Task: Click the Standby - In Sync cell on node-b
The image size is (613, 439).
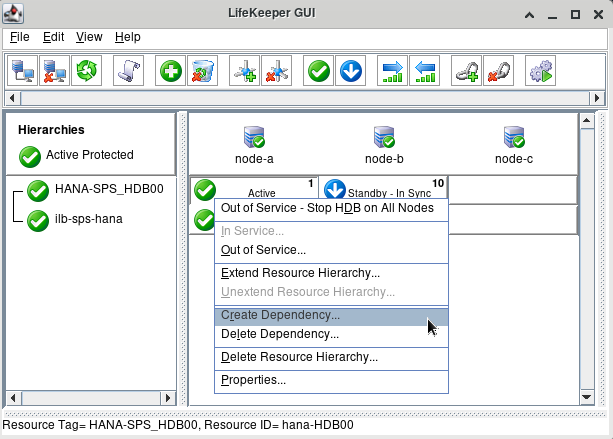Action: (x=384, y=189)
